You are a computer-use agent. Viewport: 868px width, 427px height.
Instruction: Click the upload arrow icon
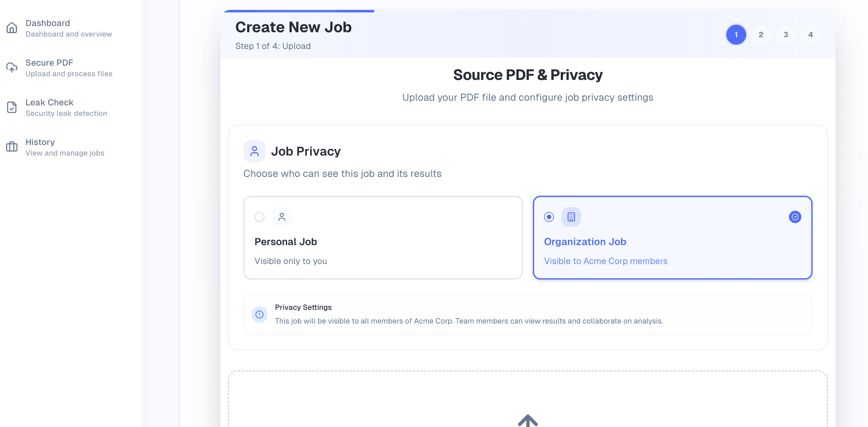pos(528,420)
